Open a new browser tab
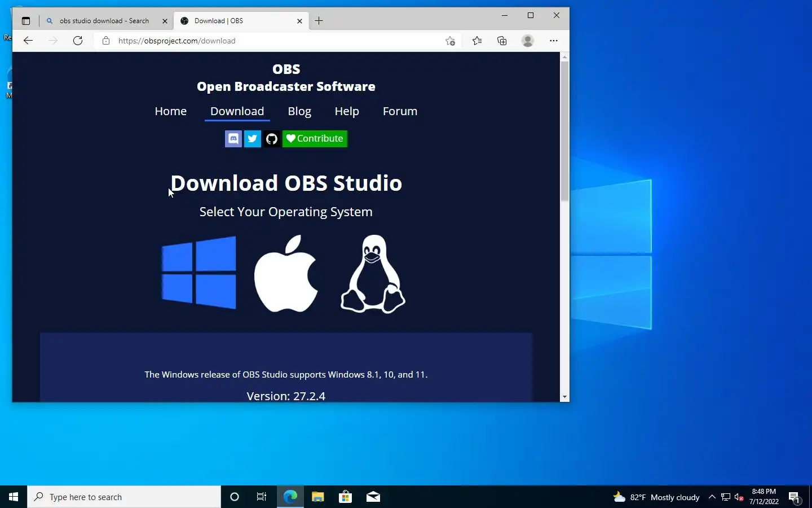The image size is (812, 508). click(x=319, y=21)
